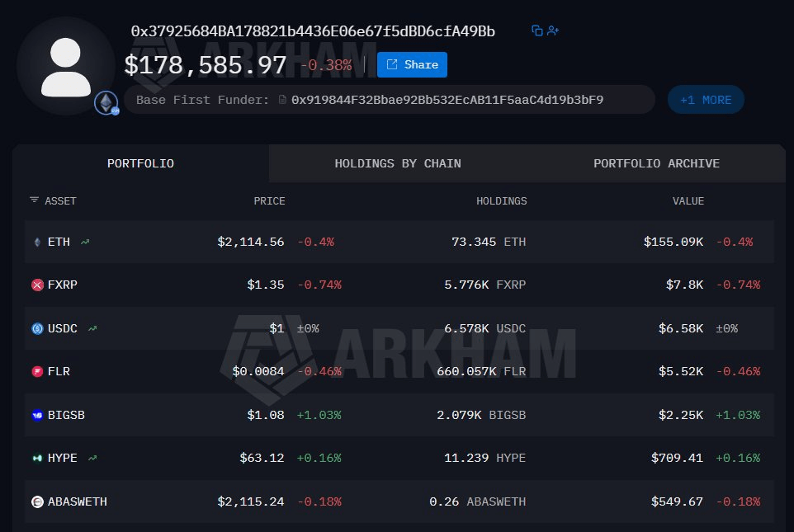Click the Share button

pyautogui.click(x=412, y=65)
